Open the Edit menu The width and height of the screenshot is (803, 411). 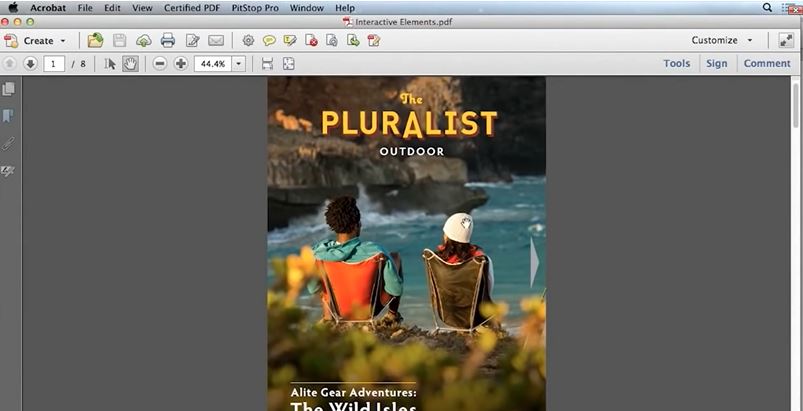[x=112, y=8]
